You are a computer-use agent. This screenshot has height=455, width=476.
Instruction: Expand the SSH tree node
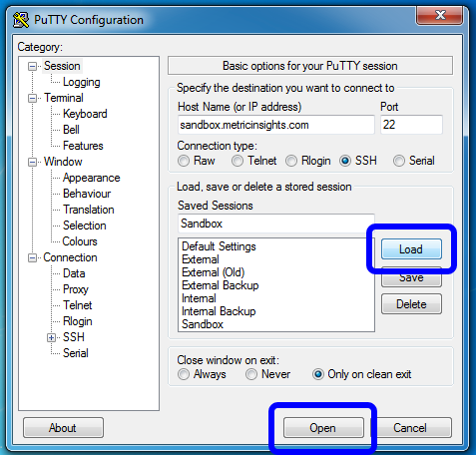click(51, 337)
